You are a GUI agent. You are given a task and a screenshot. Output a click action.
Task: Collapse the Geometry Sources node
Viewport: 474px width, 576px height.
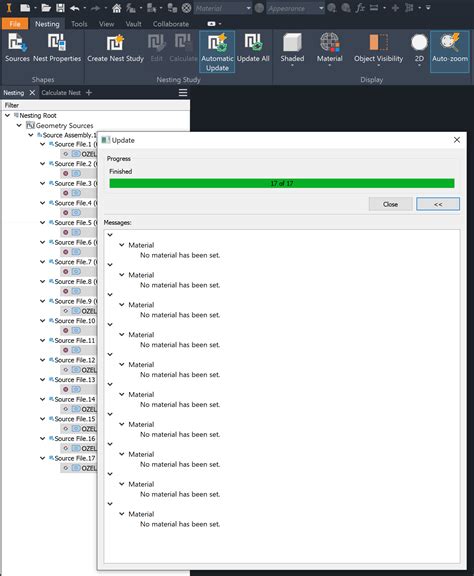click(19, 125)
